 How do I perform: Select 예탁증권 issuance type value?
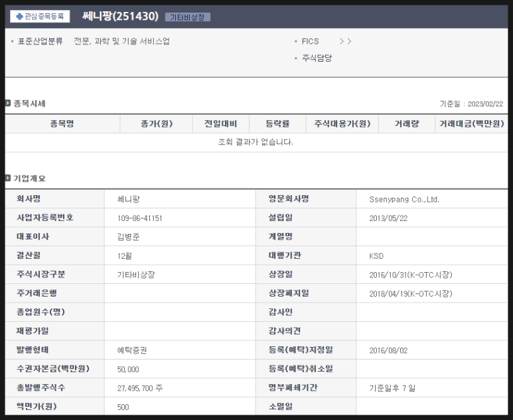click(x=132, y=350)
